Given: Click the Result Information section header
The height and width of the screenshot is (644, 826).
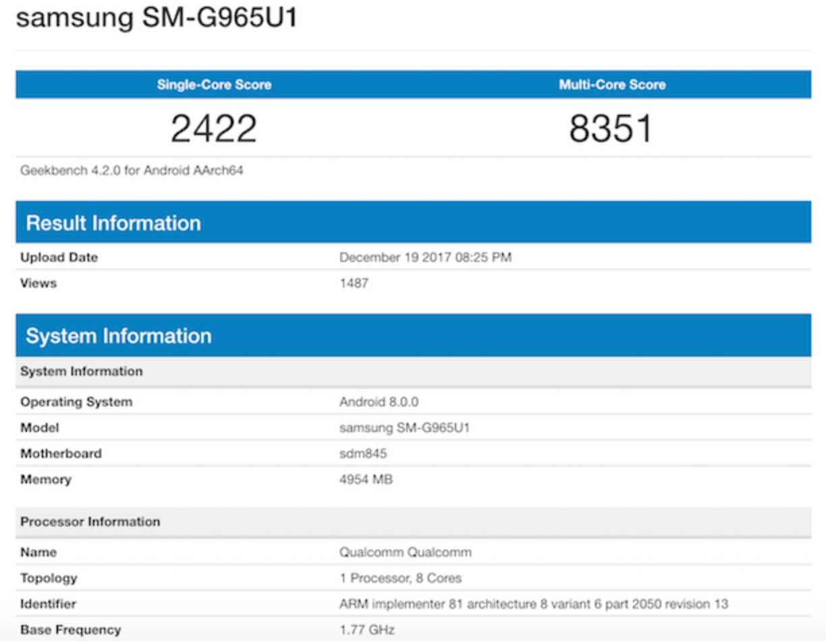Looking at the screenshot, I should pos(113,223).
